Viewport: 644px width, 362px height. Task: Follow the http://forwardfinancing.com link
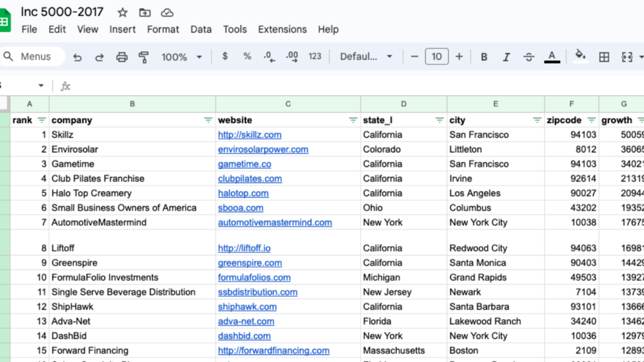pyautogui.click(x=274, y=350)
